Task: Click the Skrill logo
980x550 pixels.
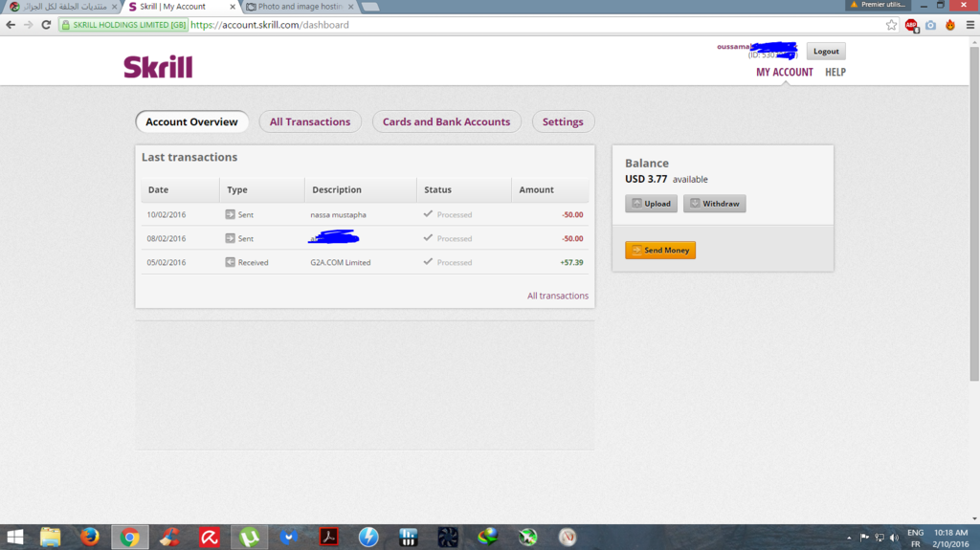Action: pyautogui.click(x=158, y=67)
